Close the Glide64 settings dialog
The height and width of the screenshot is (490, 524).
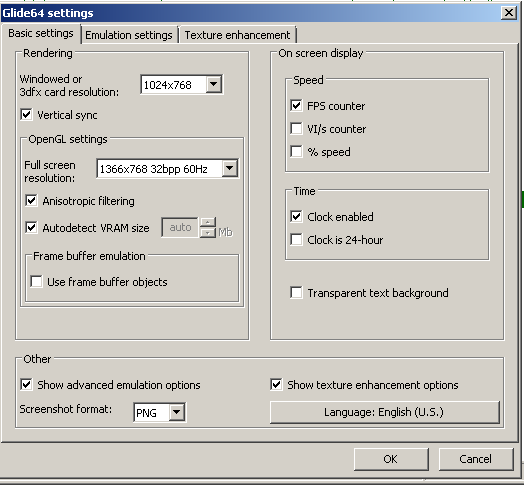509,13
